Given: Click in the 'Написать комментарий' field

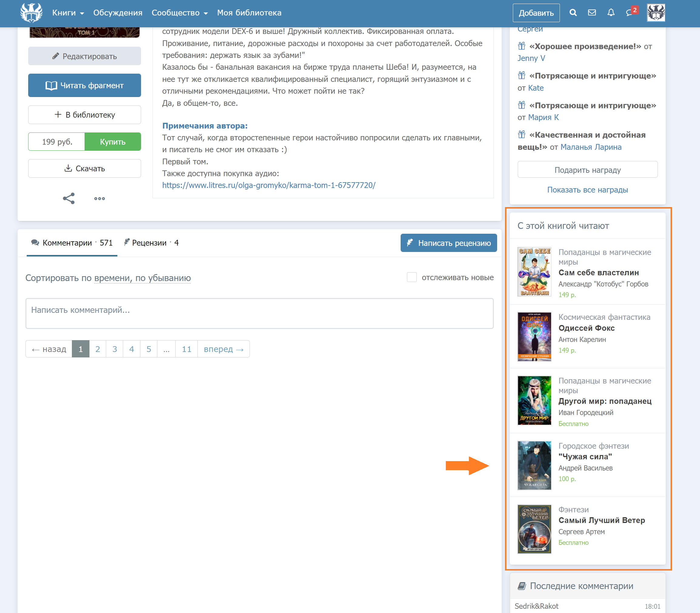Looking at the screenshot, I should (259, 313).
